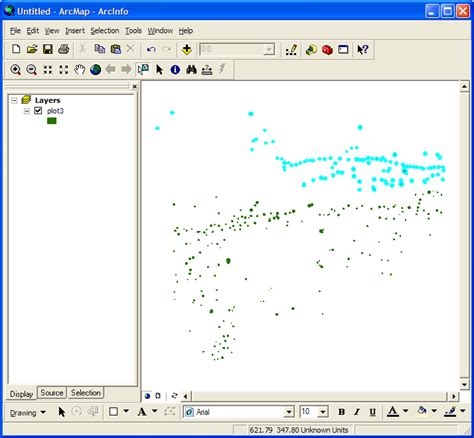Switch to the Source tab
Image resolution: width=474 pixels, height=438 pixels.
click(x=52, y=393)
